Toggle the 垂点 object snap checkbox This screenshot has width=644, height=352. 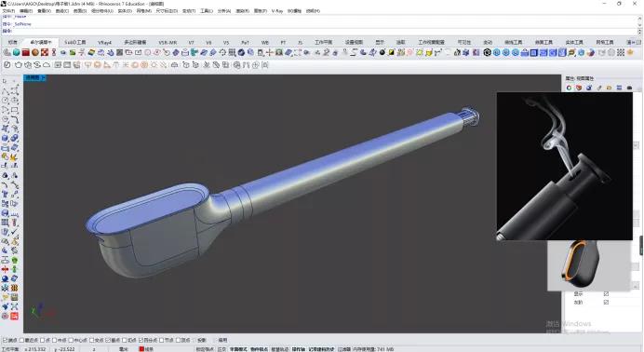click(x=108, y=340)
